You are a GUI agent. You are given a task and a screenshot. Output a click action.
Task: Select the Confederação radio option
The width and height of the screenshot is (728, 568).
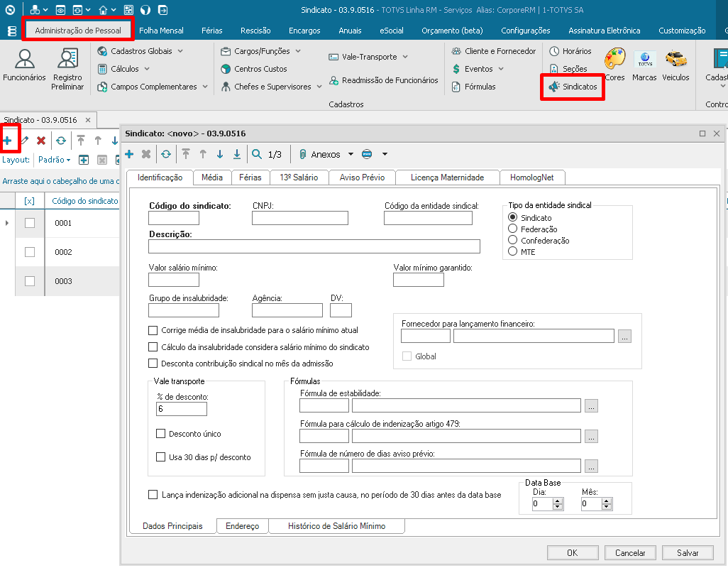point(512,240)
